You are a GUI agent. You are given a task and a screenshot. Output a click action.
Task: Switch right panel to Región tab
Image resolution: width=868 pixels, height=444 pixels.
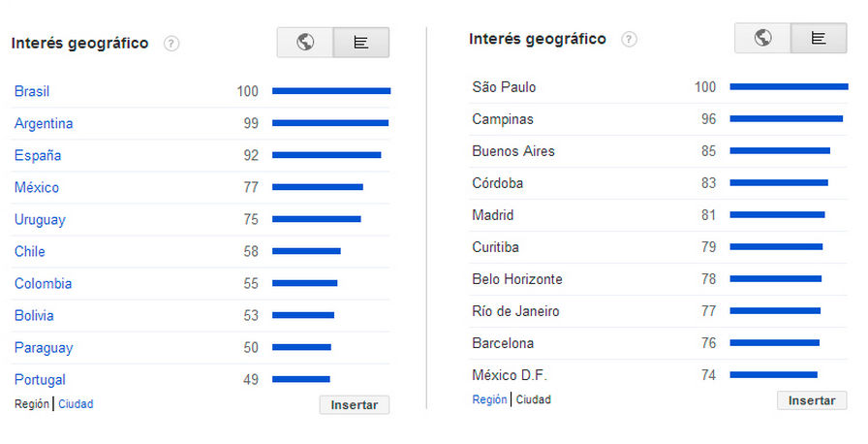489,399
